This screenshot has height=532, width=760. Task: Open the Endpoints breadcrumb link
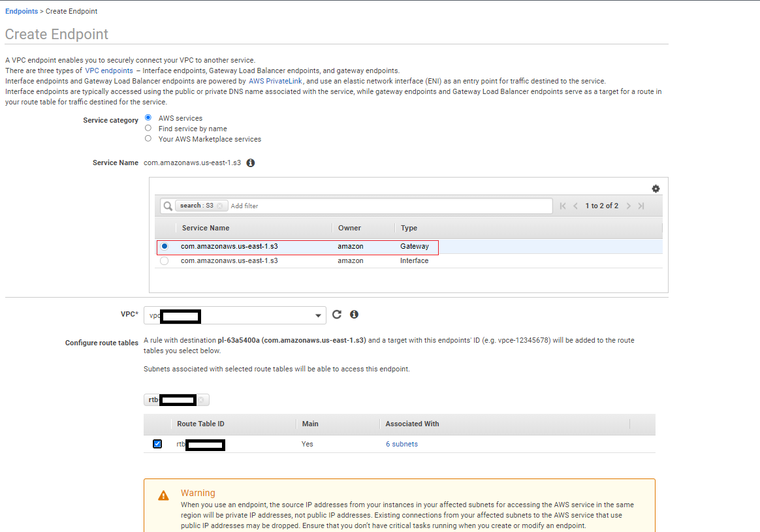pos(22,11)
